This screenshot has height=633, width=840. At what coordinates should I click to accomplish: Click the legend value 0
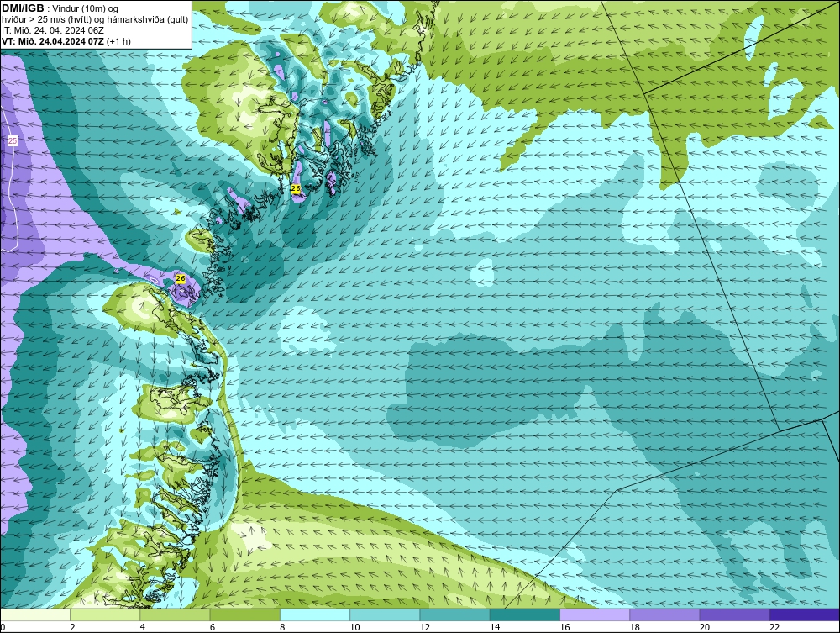coord(3,628)
